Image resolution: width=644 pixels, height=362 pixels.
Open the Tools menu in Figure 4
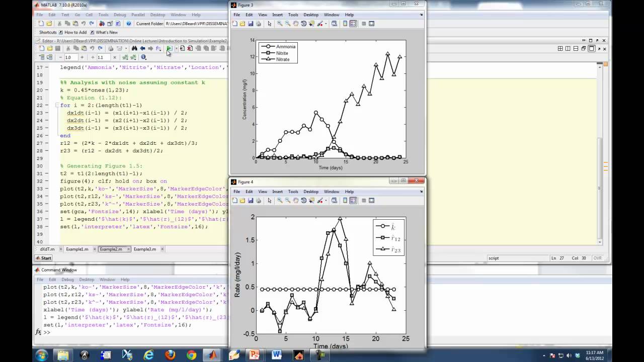(293, 192)
